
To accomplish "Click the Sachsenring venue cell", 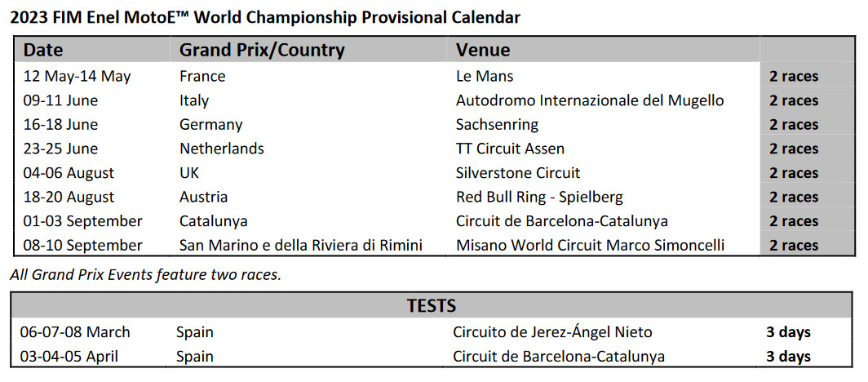I will (x=497, y=125).
